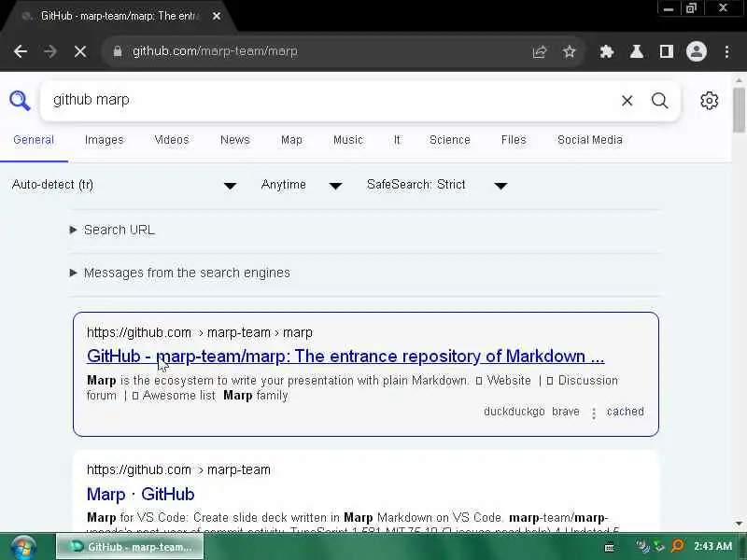Screen dimensions: 747x560
Task: Switch to the Social Media tab
Action: [x=590, y=140]
